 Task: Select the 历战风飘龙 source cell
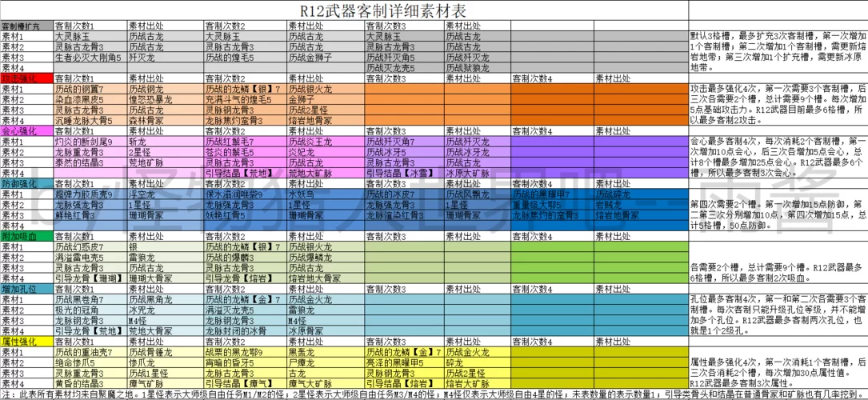point(477,194)
